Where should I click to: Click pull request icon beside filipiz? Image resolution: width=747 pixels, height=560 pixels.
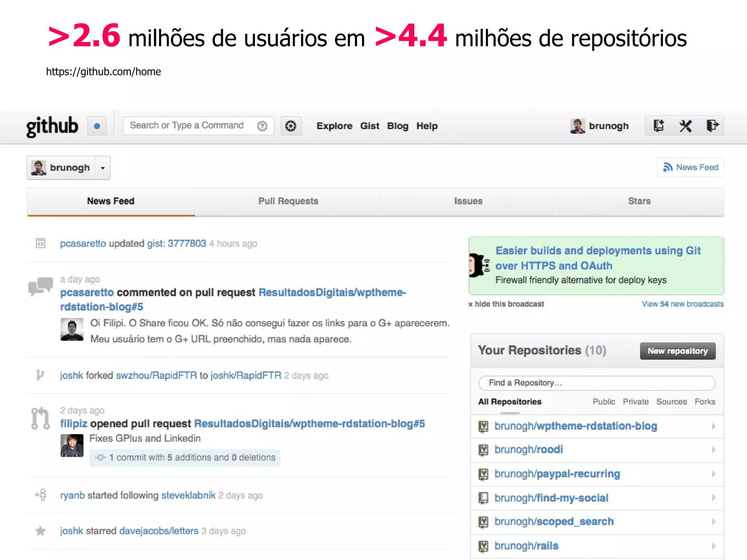click(40, 418)
